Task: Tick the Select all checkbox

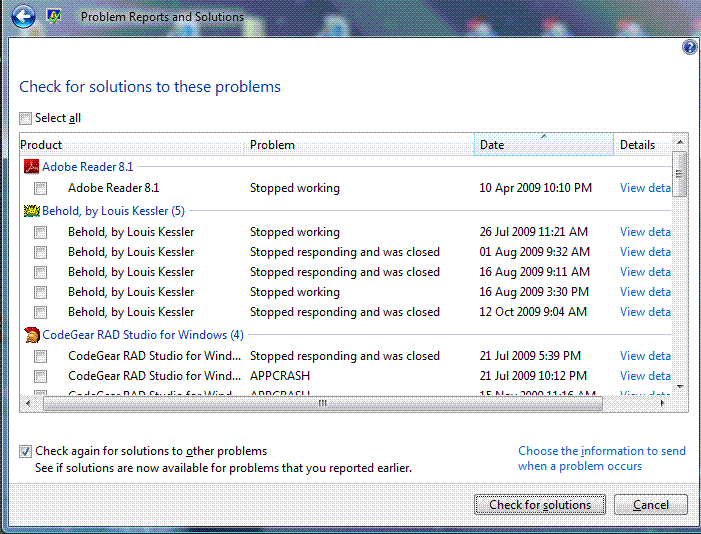Action: point(25,118)
